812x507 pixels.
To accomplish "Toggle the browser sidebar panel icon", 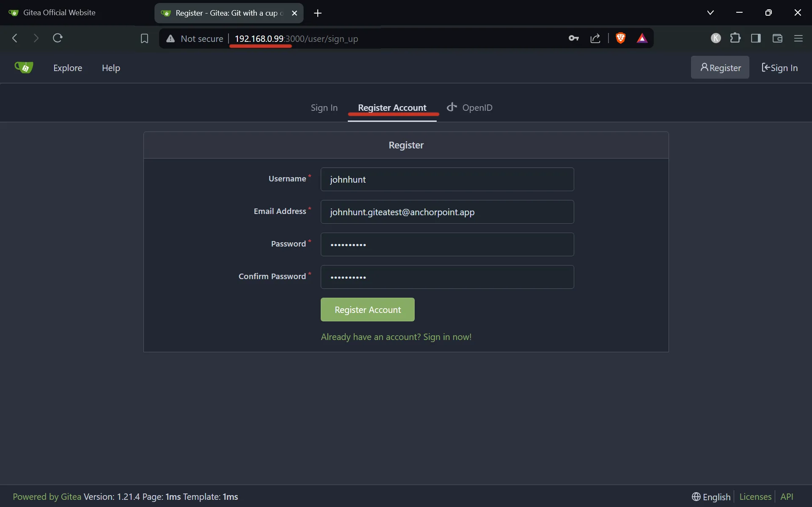I will tap(756, 38).
